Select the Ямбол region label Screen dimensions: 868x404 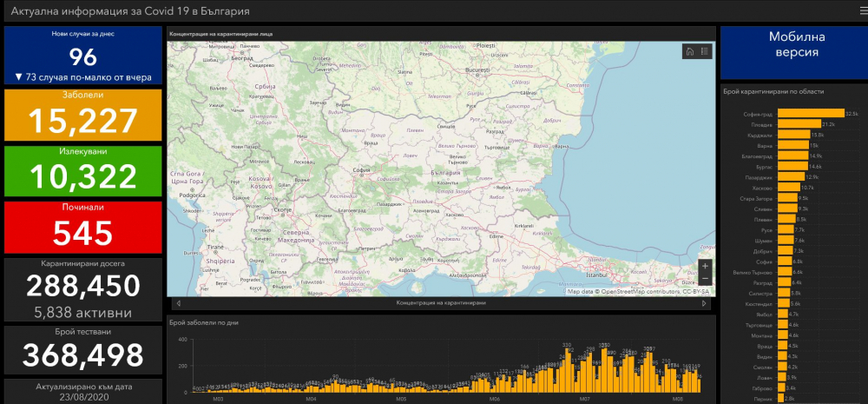765,315
